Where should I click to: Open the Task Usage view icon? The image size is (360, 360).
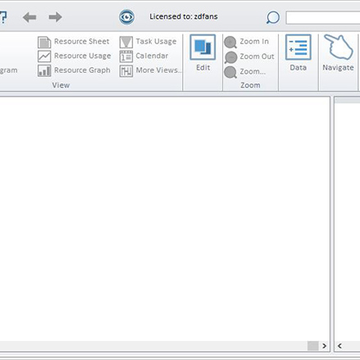(x=126, y=42)
